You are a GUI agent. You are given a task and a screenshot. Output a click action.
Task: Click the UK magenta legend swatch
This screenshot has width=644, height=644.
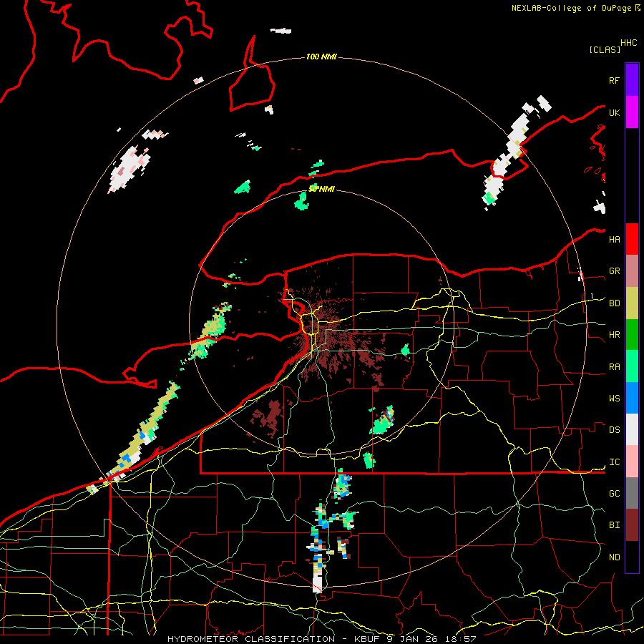(x=632, y=112)
